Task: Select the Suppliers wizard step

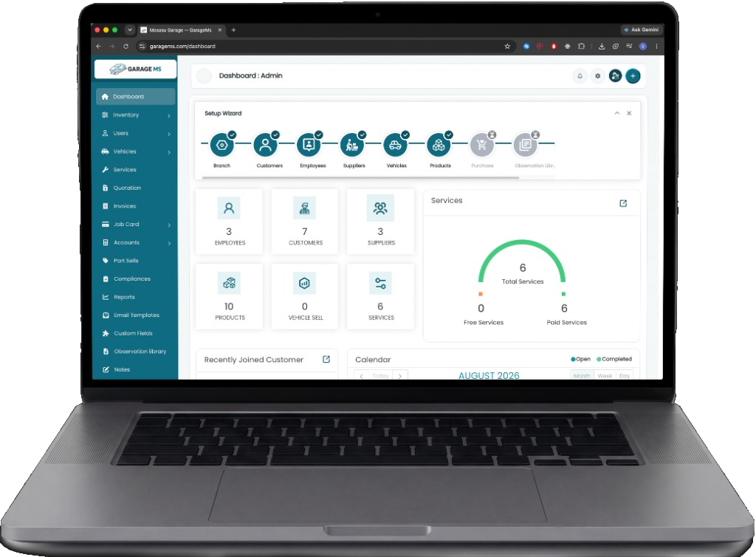Action: coord(352,145)
